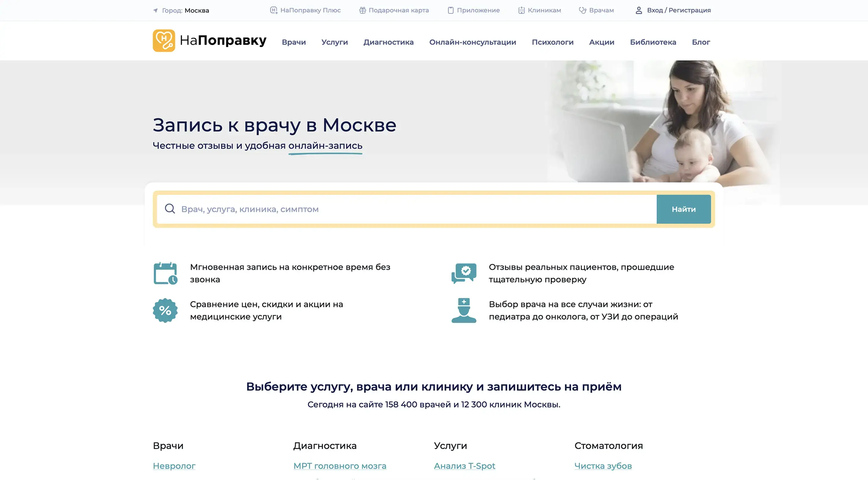Click the percent discount badge icon
Viewport: 868px width, 488px height.
click(x=165, y=310)
